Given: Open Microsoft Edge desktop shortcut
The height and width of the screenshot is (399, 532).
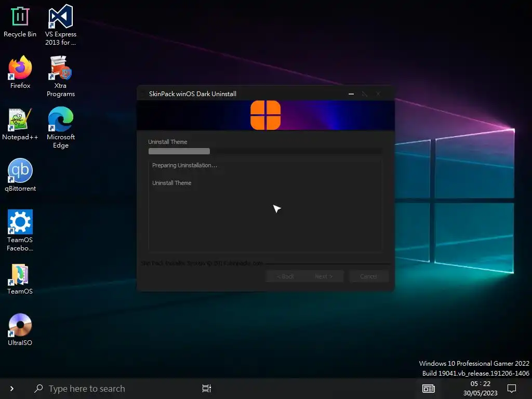Looking at the screenshot, I should point(60,128).
